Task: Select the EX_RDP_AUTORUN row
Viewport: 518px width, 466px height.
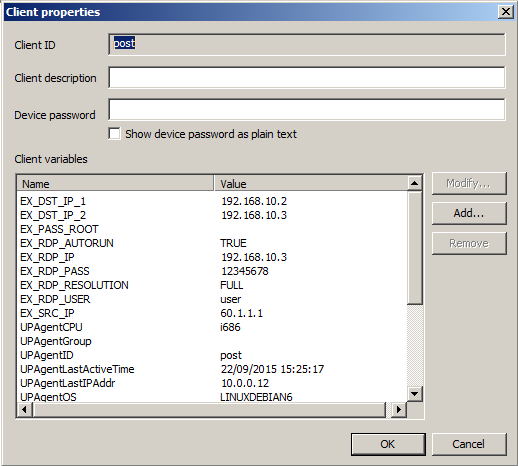Action: pos(212,243)
